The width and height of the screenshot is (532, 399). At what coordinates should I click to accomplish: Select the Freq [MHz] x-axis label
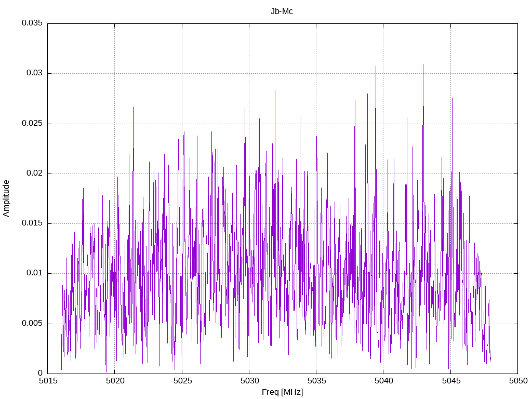(x=282, y=392)
